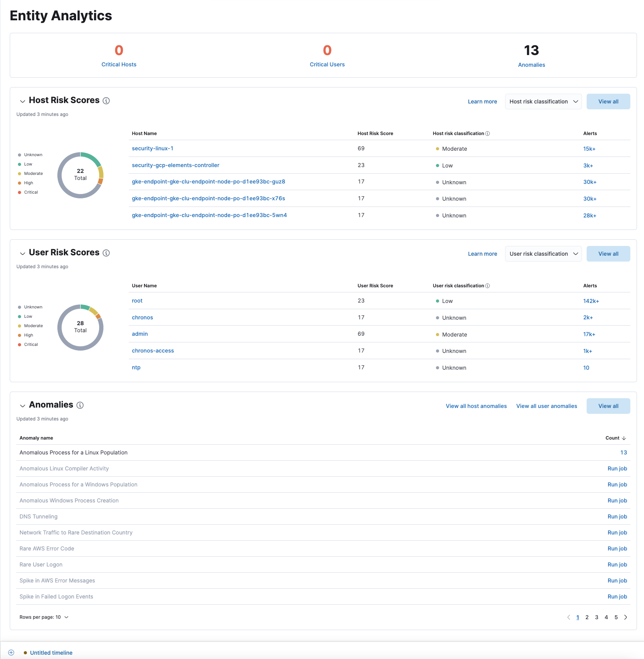This screenshot has height=659, width=644.
Task: Click the info icon beside User Risk Scores
Action: [x=106, y=253]
